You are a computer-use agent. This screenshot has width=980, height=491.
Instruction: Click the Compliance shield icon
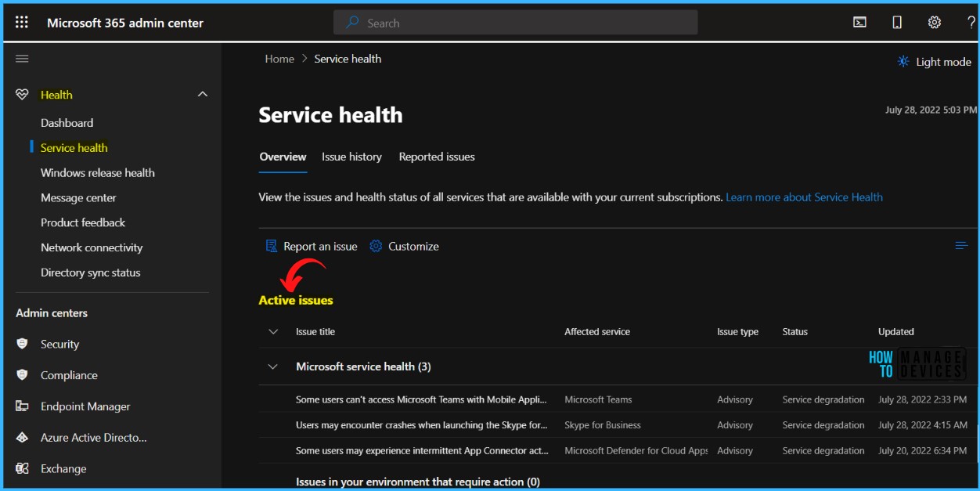coord(22,375)
